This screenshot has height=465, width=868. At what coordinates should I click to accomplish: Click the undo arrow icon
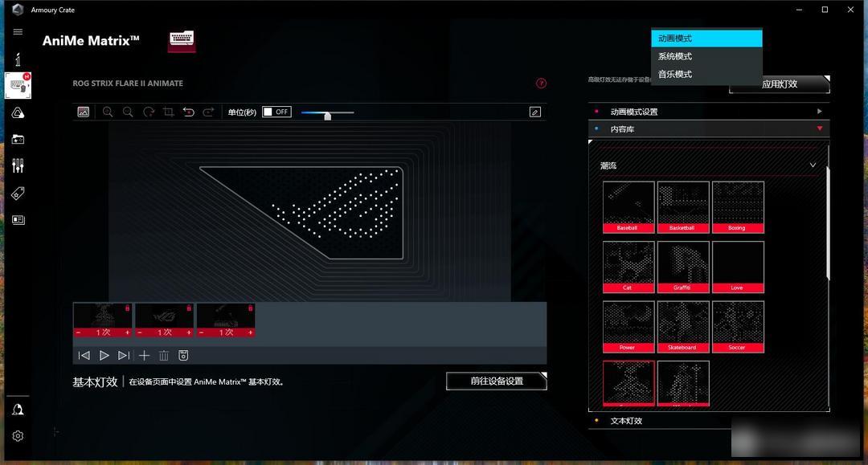189,112
